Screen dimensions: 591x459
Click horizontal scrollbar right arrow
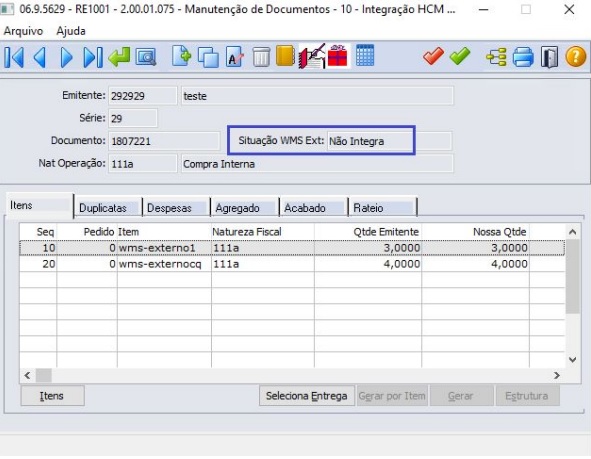click(557, 375)
